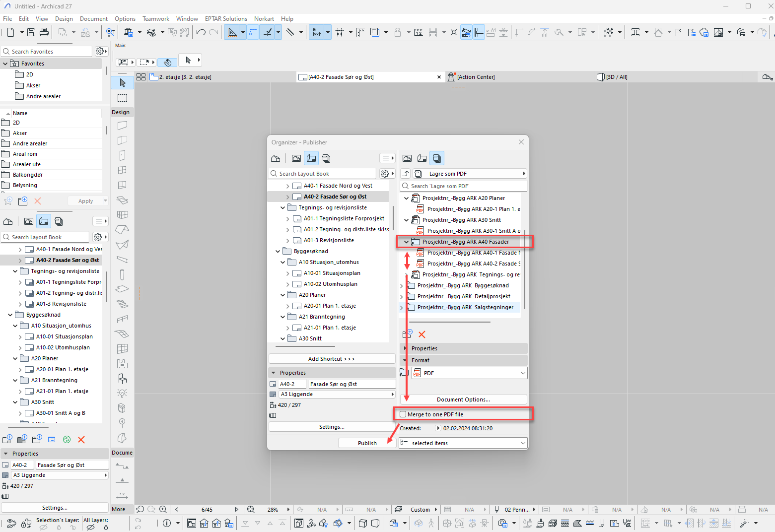Image resolution: width=775 pixels, height=532 pixels.
Task: Enable Merge to one PDF file
Action: tap(403, 414)
